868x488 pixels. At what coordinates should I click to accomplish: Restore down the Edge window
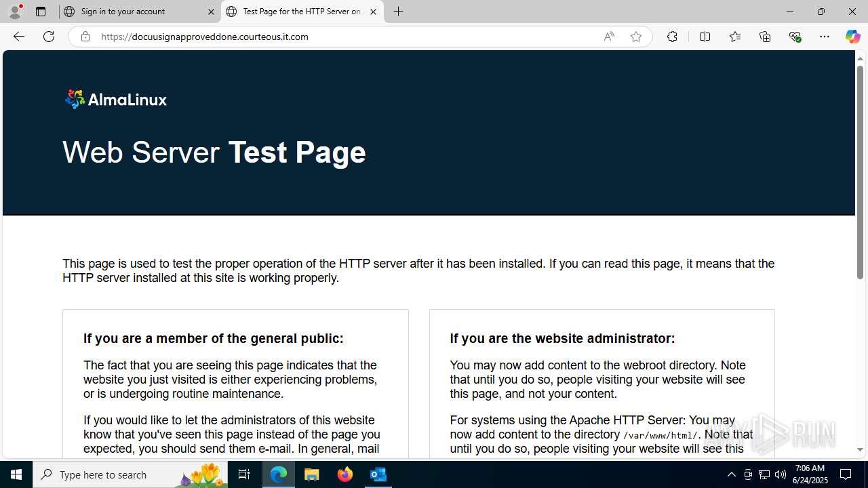[x=821, y=12]
